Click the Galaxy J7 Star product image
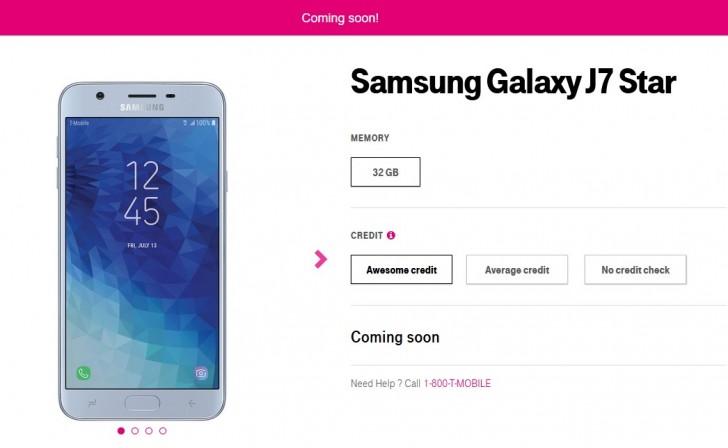The image size is (728, 448). (142, 251)
